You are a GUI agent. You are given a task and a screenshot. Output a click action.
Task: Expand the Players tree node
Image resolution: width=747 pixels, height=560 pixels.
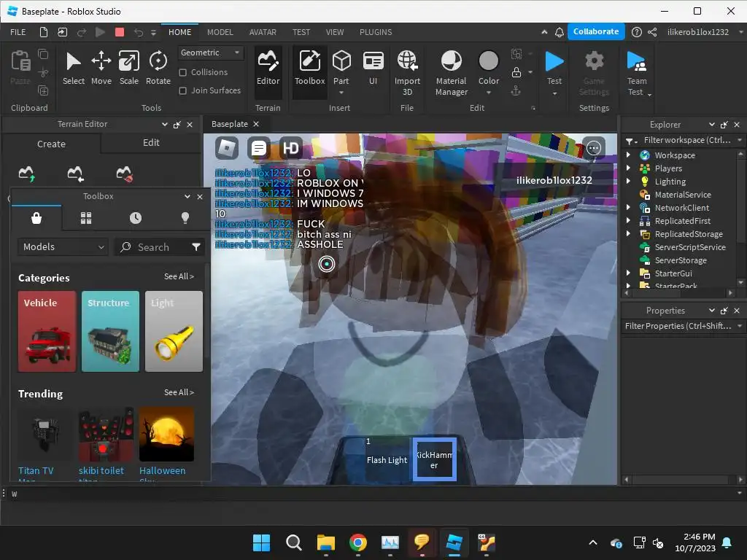tap(628, 168)
